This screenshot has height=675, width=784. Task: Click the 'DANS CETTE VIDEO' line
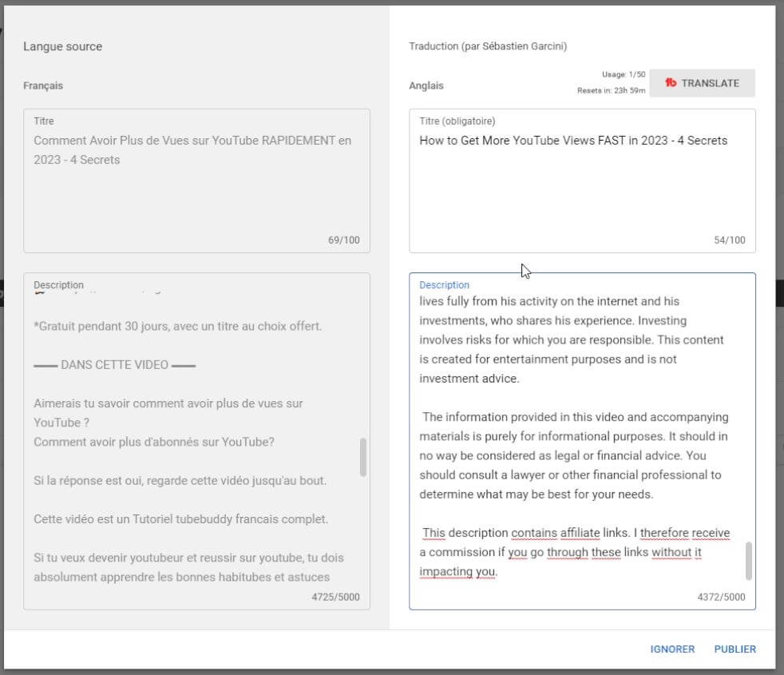[114, 365]
